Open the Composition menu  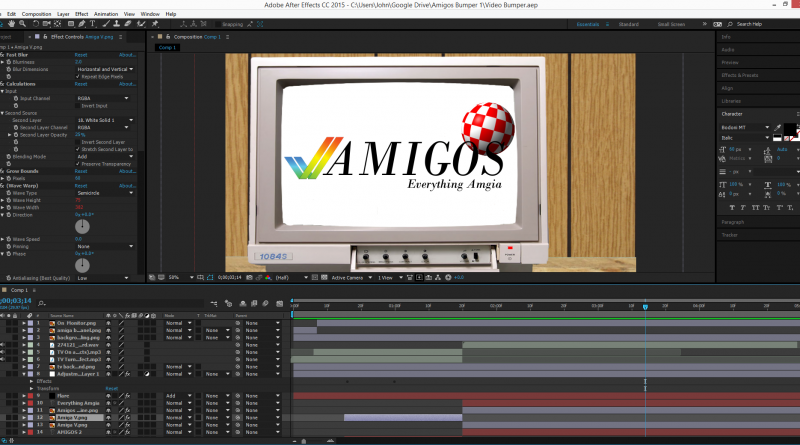tap(36, 14)
